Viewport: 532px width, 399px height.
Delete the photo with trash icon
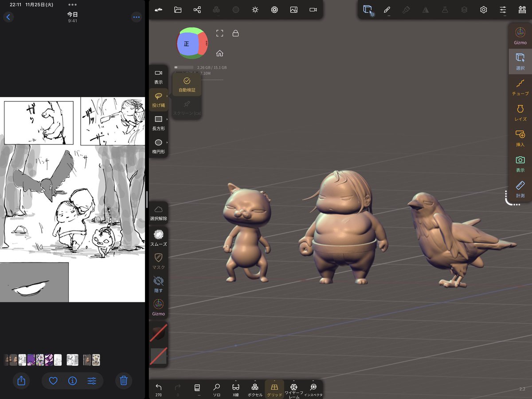coord(124,380)
